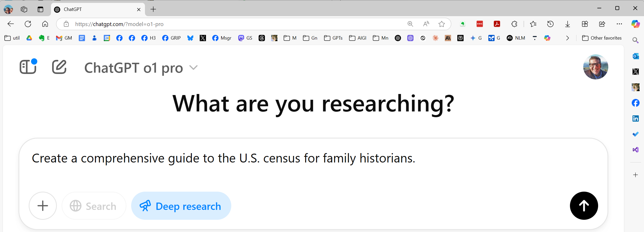Open the GPTs bookmark folder

click(x=333, y=38)
